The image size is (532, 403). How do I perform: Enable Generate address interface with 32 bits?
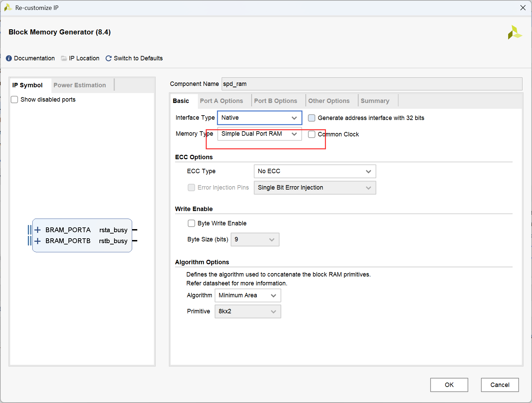(x=311, y=118)
